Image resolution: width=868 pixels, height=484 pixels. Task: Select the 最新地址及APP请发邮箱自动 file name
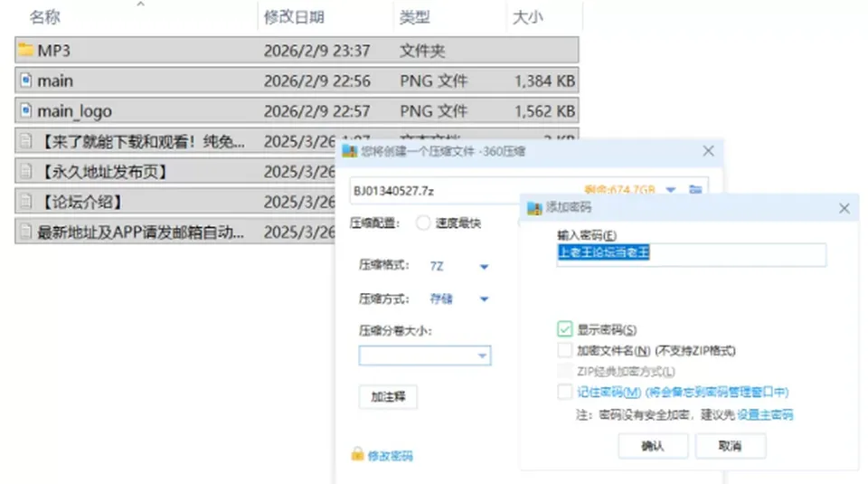(141, 232)
